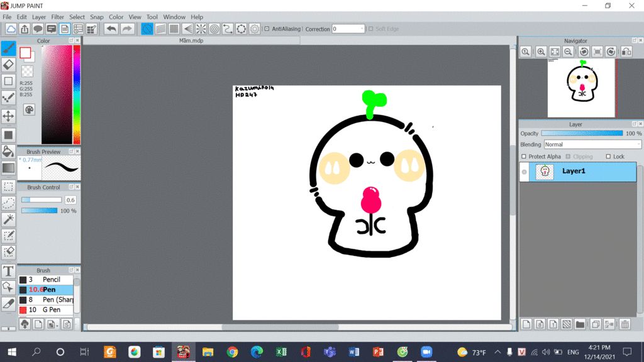
Task: Click the Undo arrow
Action: coord(111,29)
